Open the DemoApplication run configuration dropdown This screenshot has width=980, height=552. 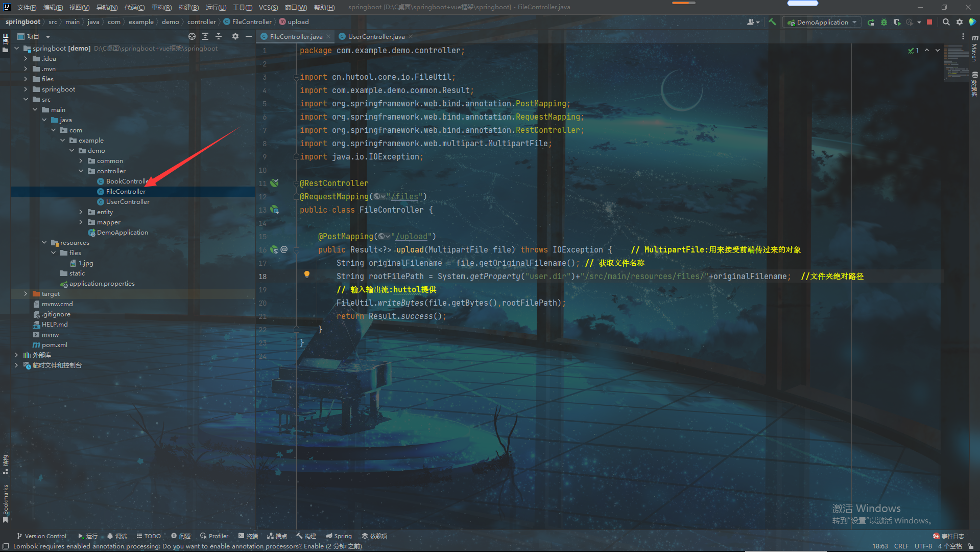pos(822,22)
